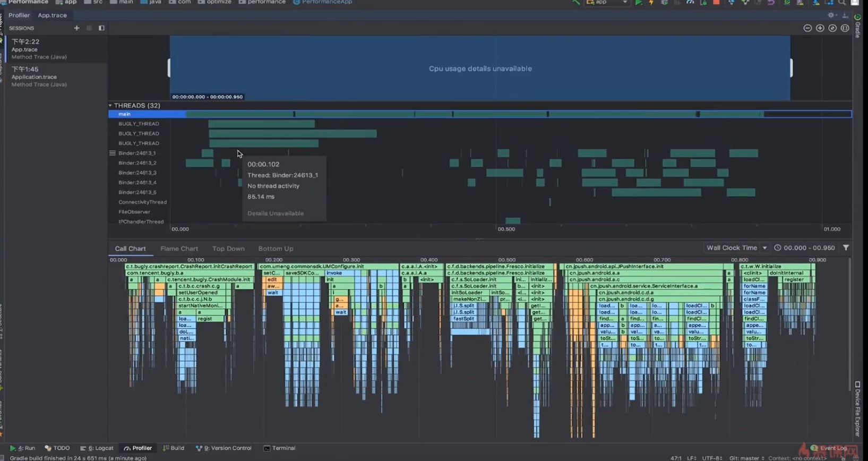Switch to the Bottom Up tab
The image size is (868, 461).
pyautogui.click(x=276, y=249)
